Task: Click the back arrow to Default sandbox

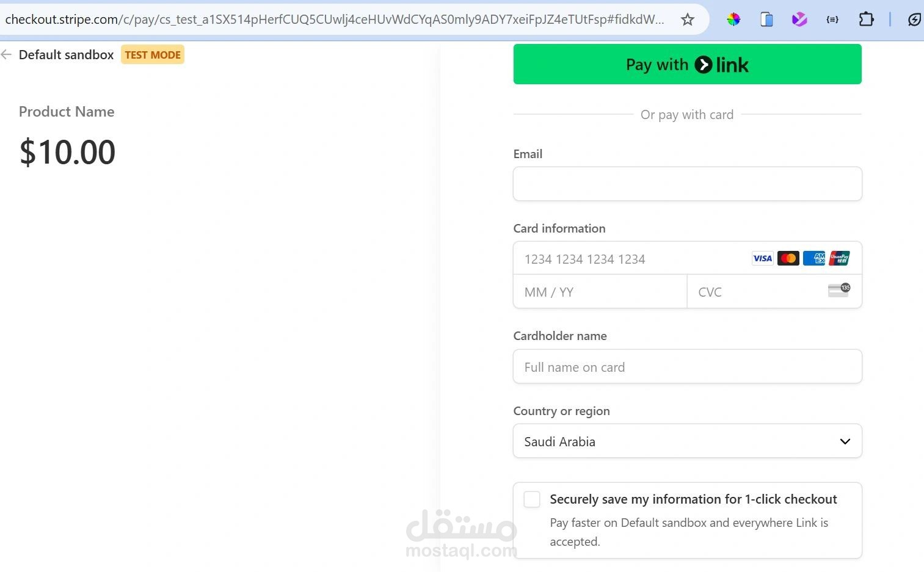Action: tap(7, 54)
